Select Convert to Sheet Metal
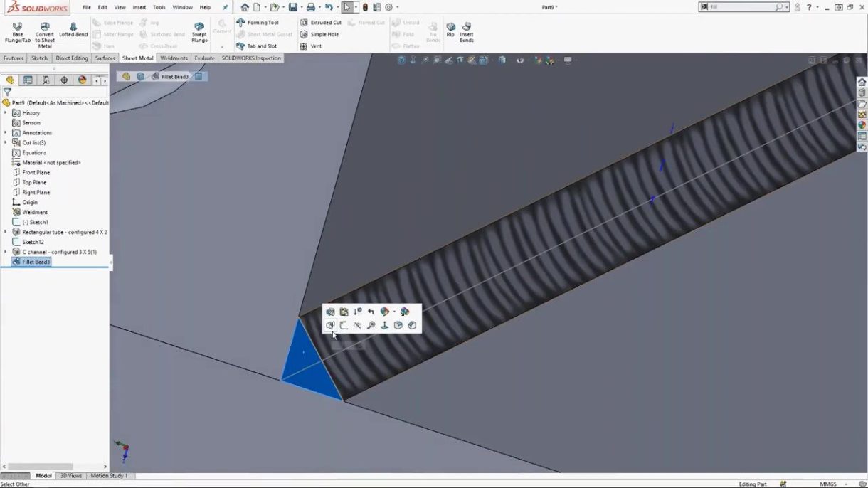The width and height of the screenshot is (868, 488). 45,35
